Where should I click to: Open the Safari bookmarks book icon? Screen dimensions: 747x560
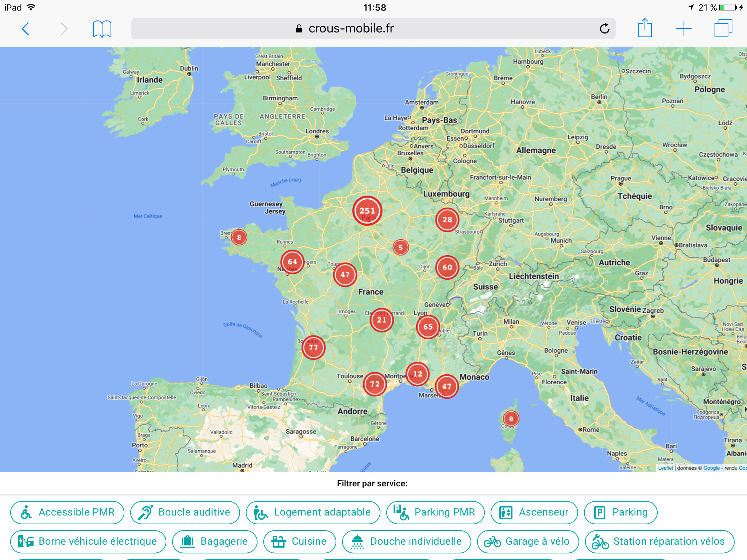[x=102, y=29]
